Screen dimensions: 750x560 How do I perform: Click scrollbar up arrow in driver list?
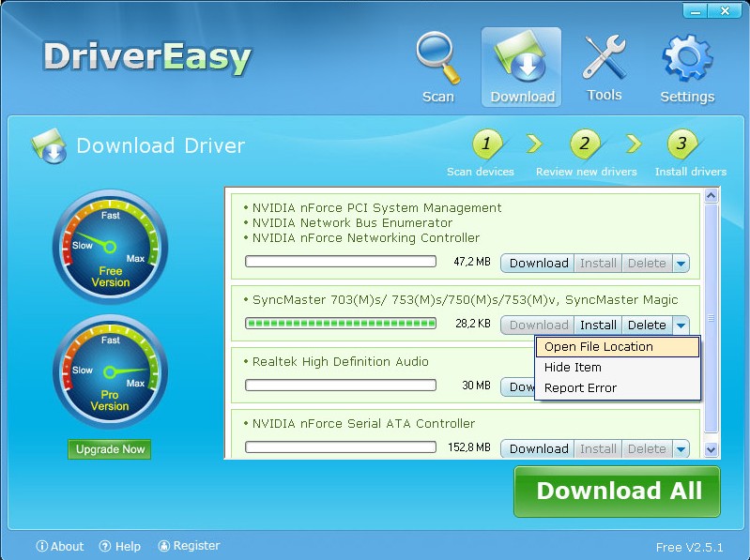point(711,196)
